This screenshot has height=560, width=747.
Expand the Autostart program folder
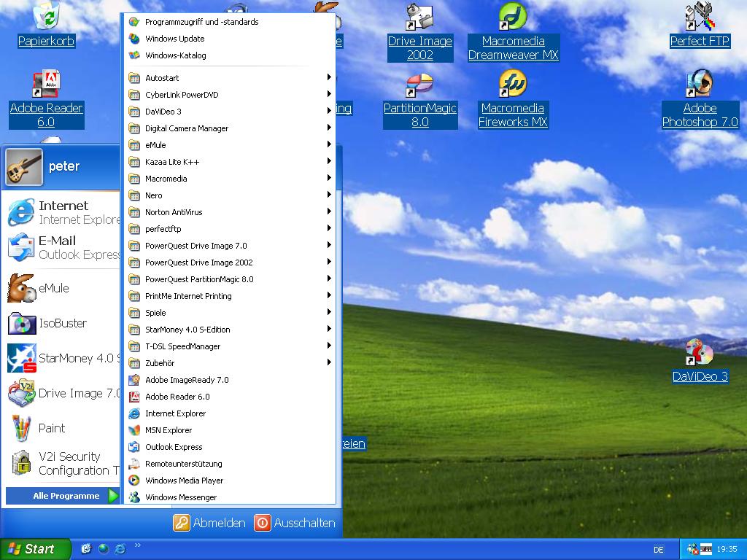(162, 78)
